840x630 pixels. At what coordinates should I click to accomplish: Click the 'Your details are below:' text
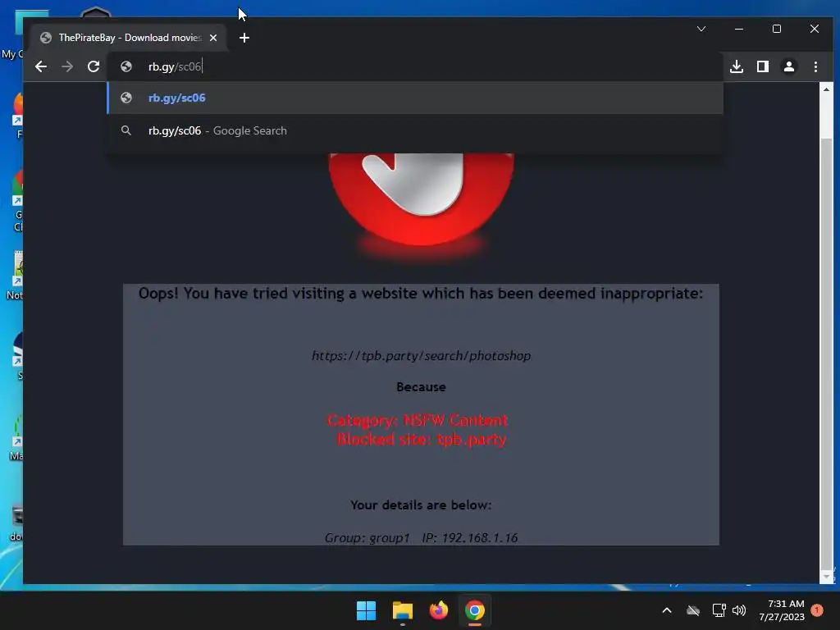[421, 505]
